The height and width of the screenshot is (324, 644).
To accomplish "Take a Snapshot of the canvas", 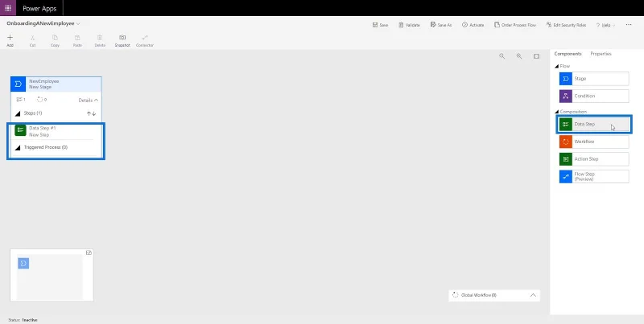I will [122, 41].
